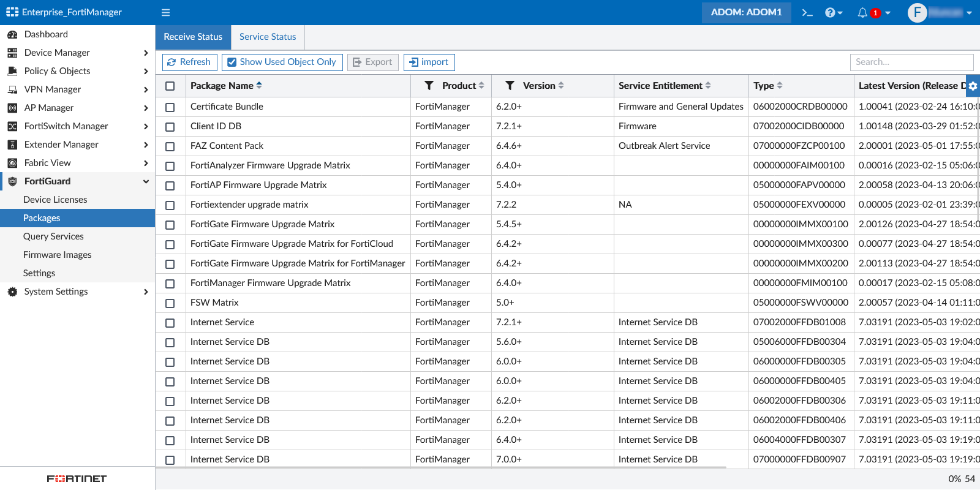Click the import button
This screenshot has width=980, height=490.
pos(429,62)
